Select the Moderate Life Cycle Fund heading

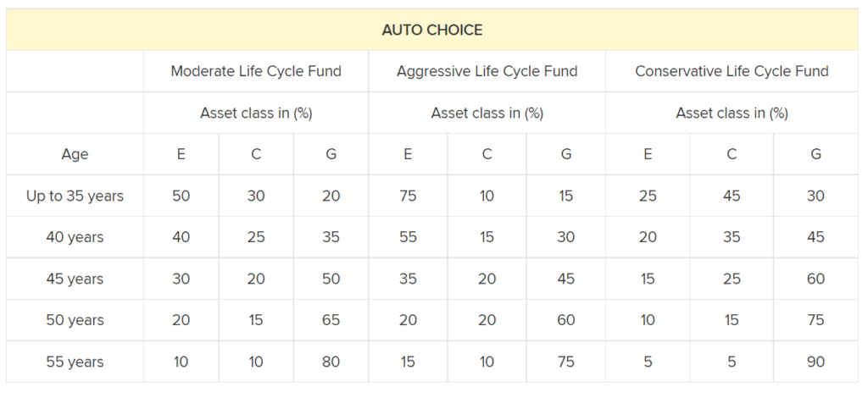point(256,71)
